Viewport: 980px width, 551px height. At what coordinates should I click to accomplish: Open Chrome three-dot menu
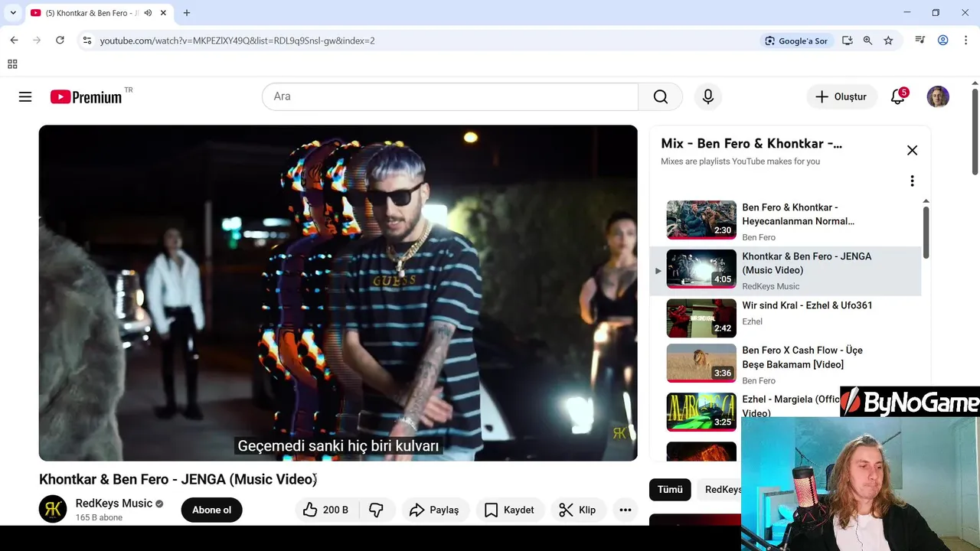point(966,41)
